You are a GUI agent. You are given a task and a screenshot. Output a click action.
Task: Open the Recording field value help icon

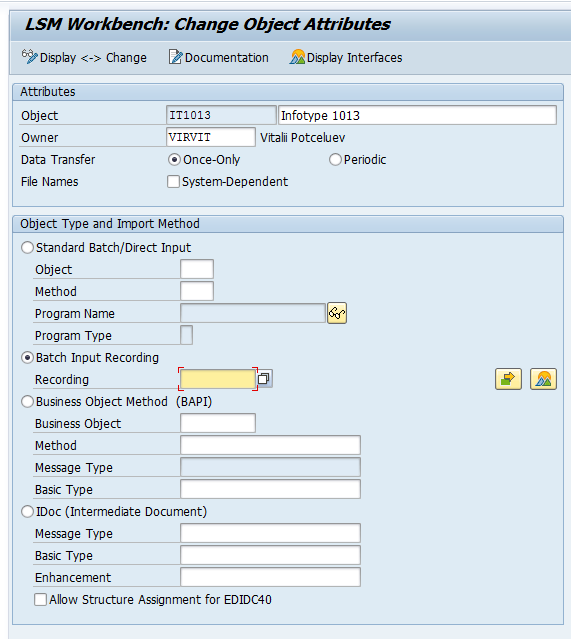coord(264,379)
